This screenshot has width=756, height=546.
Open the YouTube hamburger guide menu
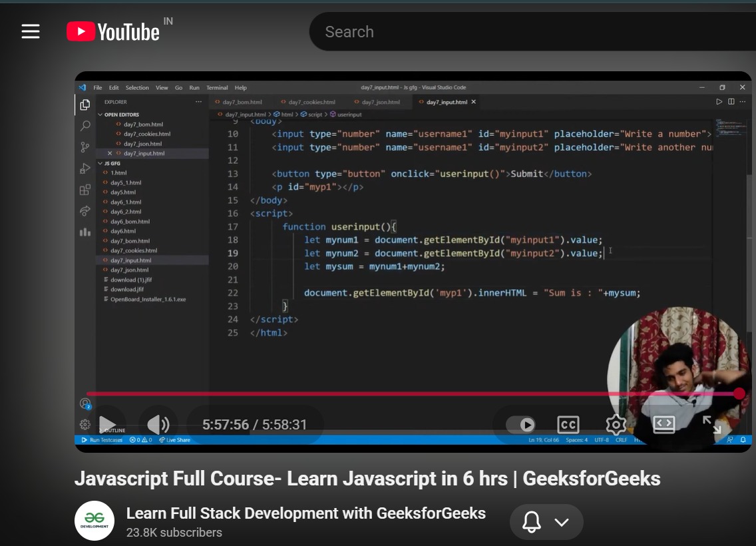31,32
